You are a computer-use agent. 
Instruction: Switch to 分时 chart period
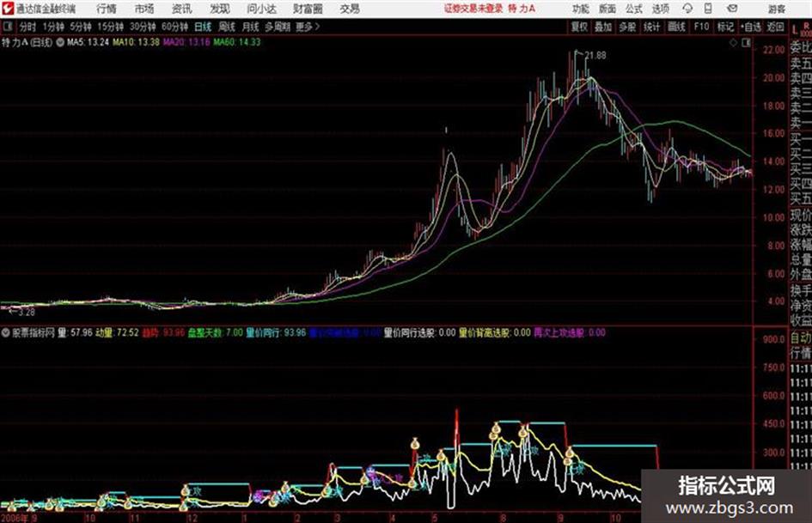27,27
